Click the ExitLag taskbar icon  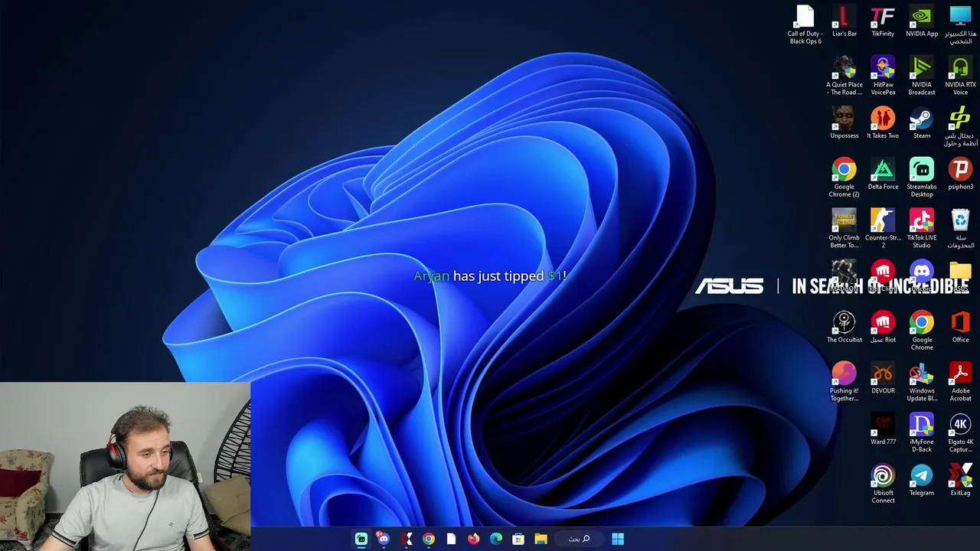tap(406, 539)
